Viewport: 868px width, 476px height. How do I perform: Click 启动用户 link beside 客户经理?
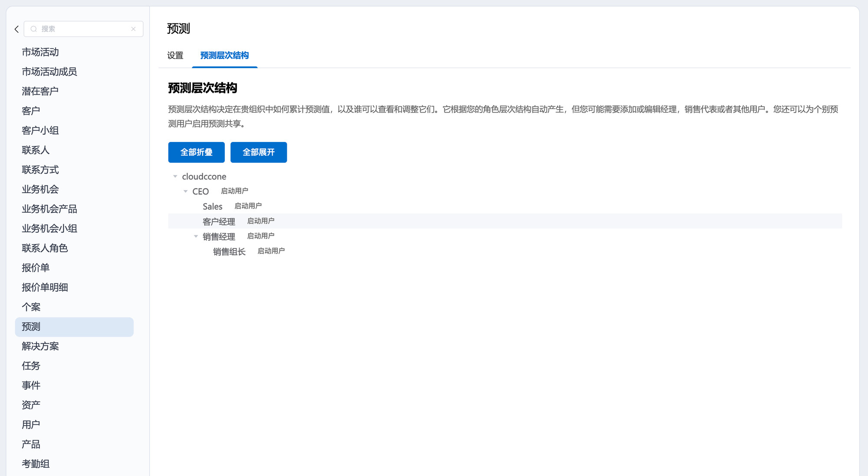tap(260, 221)
